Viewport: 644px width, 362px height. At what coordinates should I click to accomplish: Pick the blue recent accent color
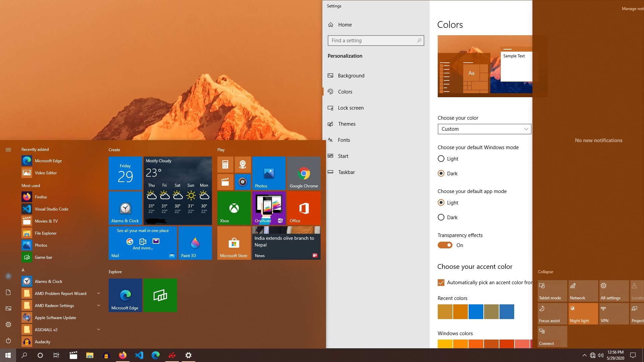476,312
